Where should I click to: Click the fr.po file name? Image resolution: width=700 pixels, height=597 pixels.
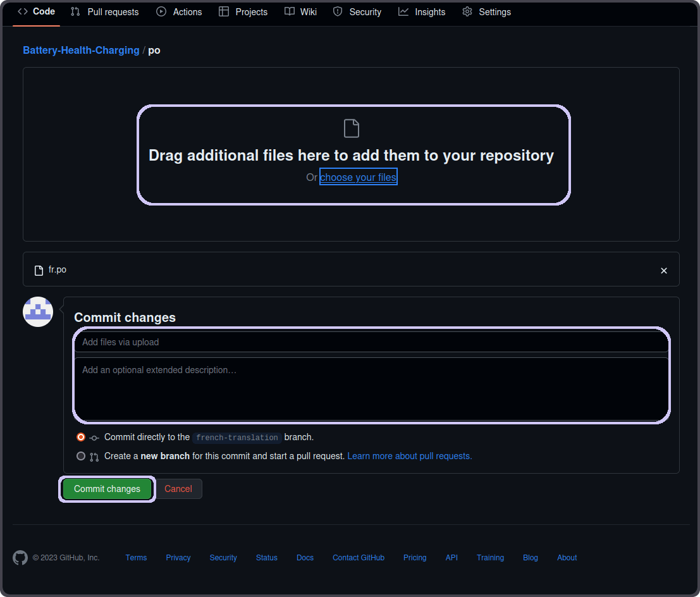pos(58,269)
